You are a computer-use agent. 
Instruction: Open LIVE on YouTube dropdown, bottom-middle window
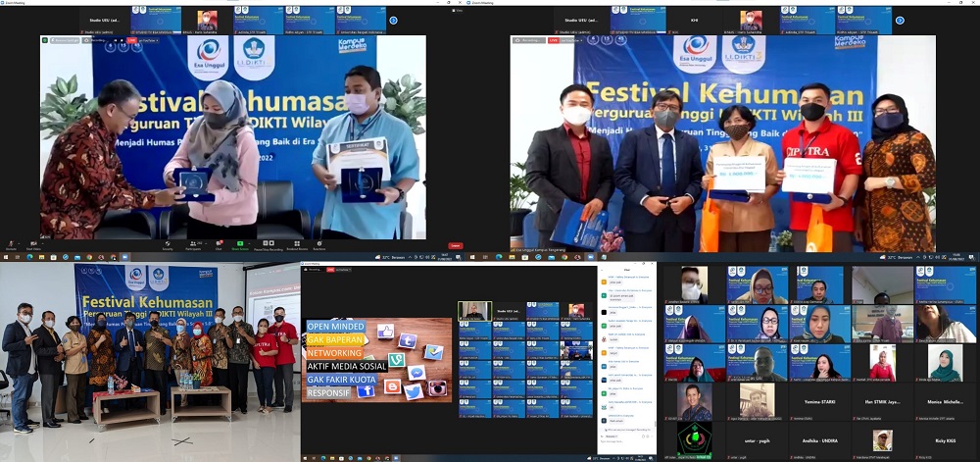(342, 270)
